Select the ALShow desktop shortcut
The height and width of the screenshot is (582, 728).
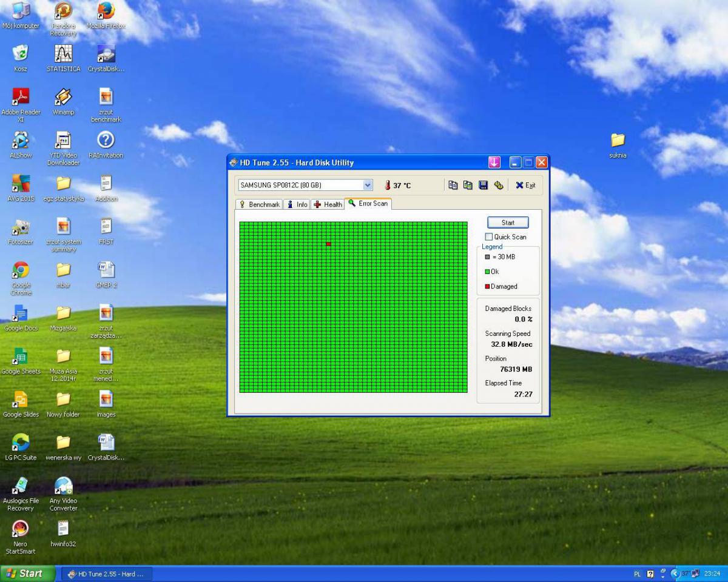pos(21,144)
